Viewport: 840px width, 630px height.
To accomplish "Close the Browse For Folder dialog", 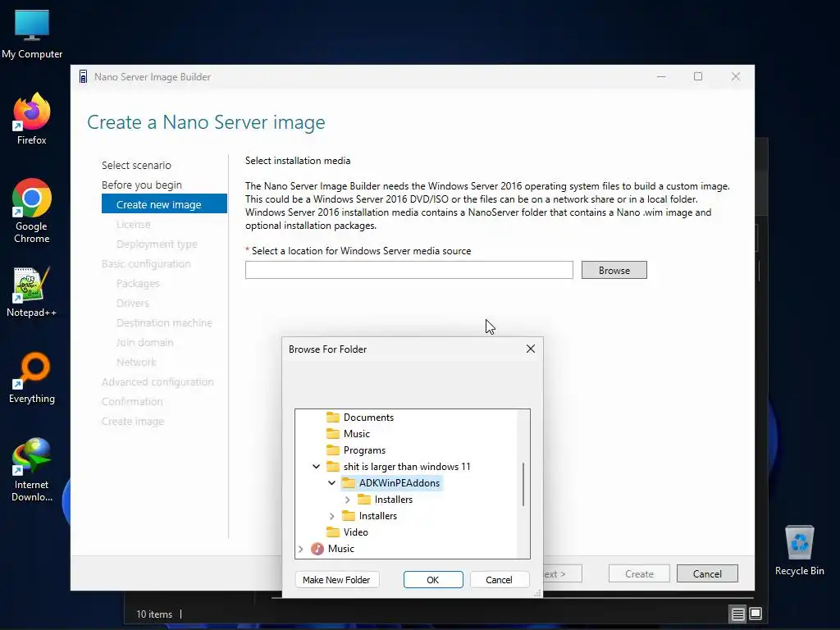I will (x=531, y=349).
